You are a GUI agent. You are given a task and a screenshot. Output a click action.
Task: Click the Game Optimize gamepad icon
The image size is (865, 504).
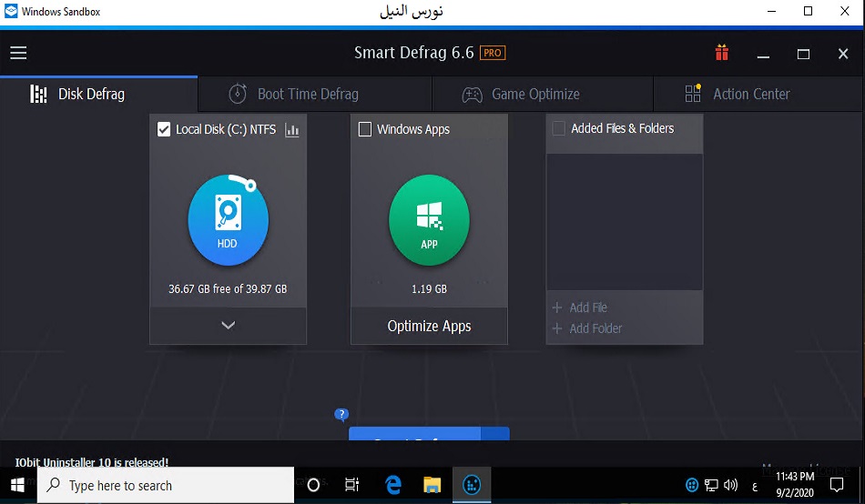[473, 95]
